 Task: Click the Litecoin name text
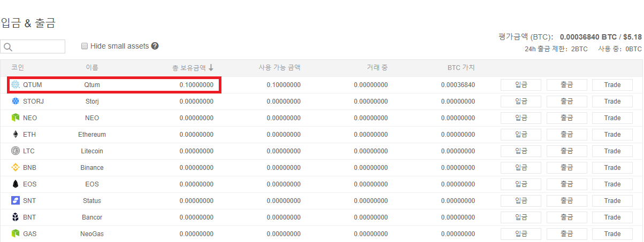coord(92,151)
